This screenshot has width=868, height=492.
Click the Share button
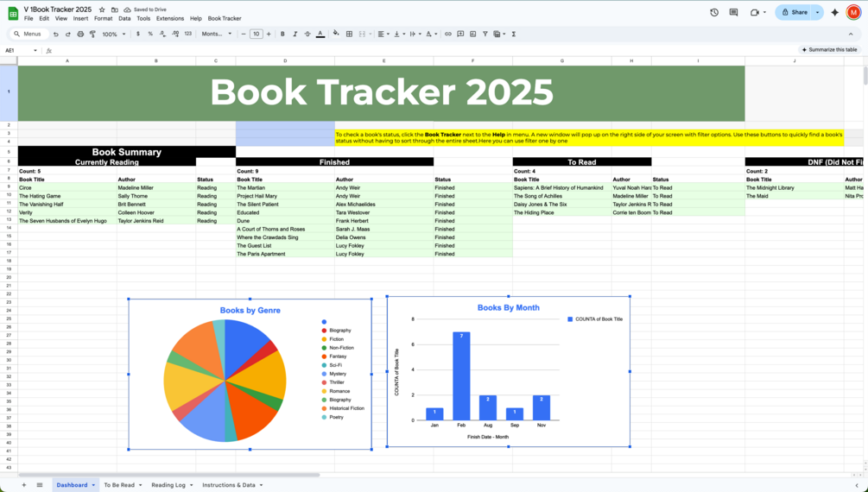[794, 12]
